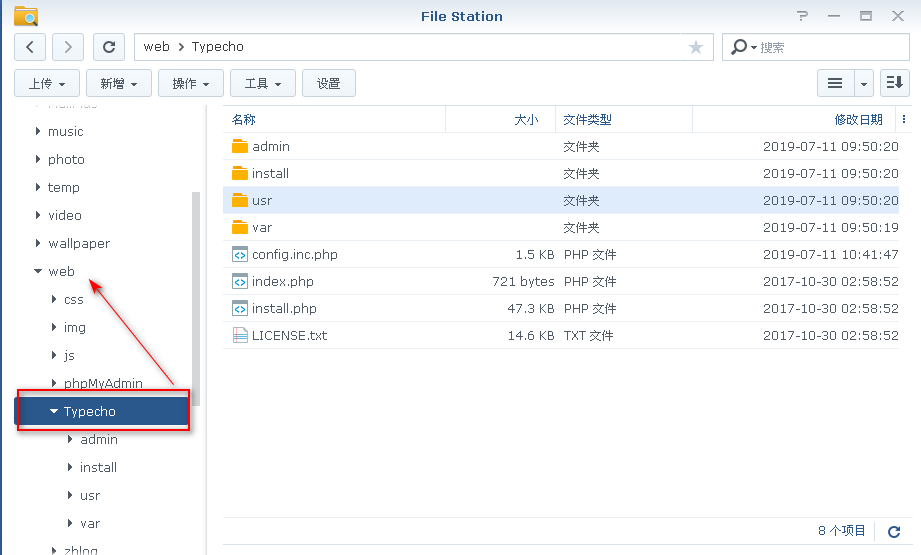Image resolution: width=921 pixels, height=555 pixels.
Task: Click the config.inc.php file icon
Action: click(240, 254)
